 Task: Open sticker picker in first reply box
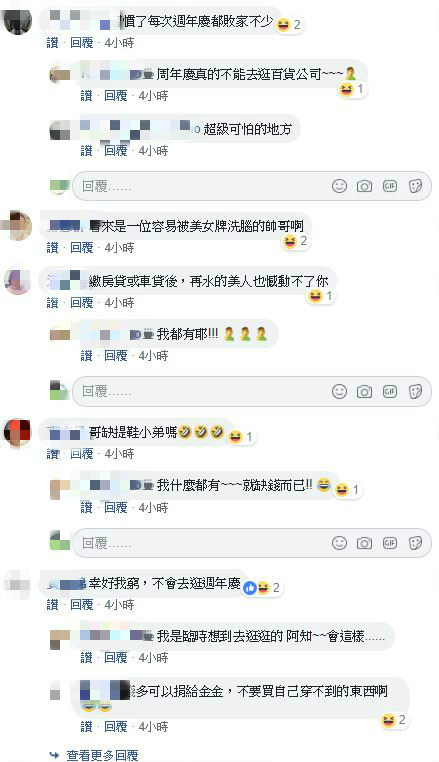(415, 186)
